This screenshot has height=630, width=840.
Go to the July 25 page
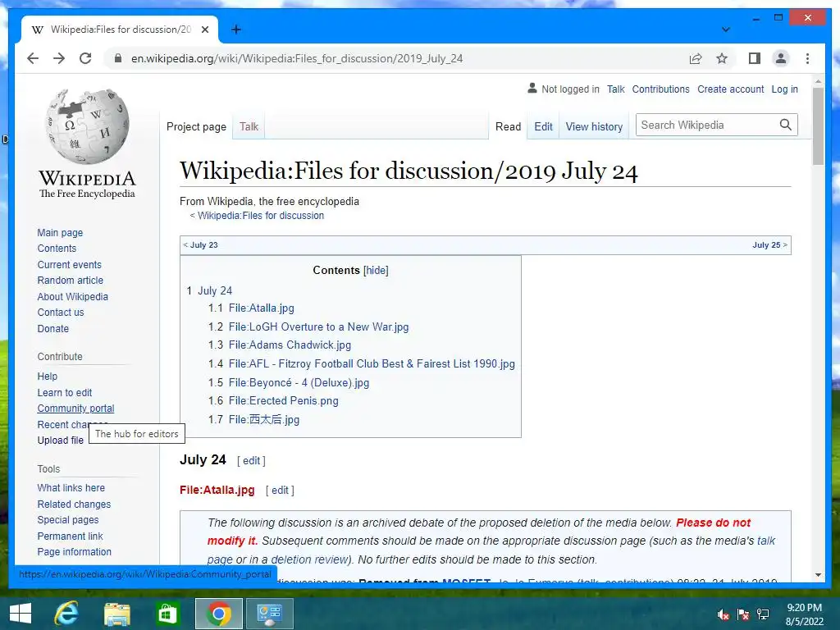[766, 244]
